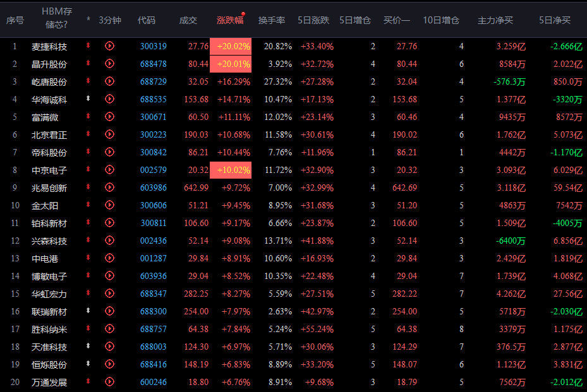Sort by 涨跌幅 column header
This screenshot has width=587, height=392.
(230, 20)
